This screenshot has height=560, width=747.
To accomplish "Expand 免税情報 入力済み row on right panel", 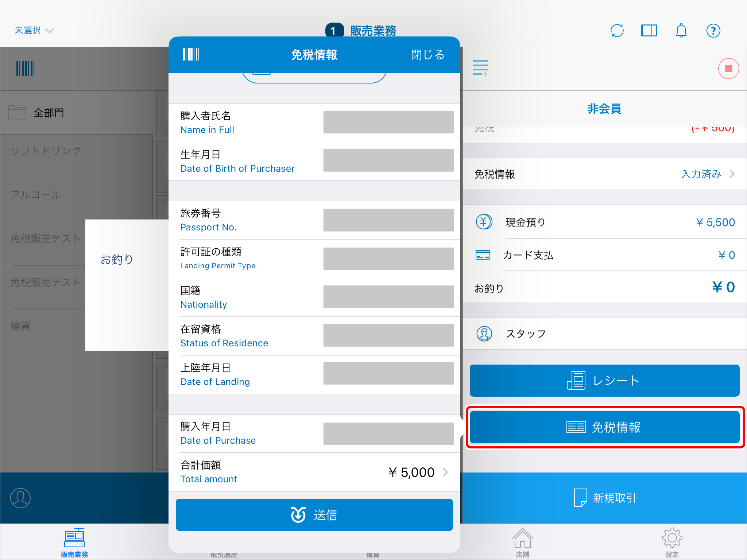I will tap(604, 174).
